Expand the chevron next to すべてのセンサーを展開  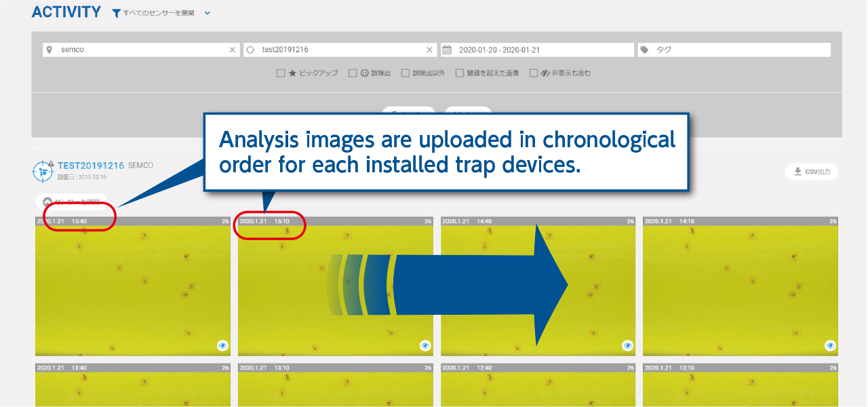[208, 13]
